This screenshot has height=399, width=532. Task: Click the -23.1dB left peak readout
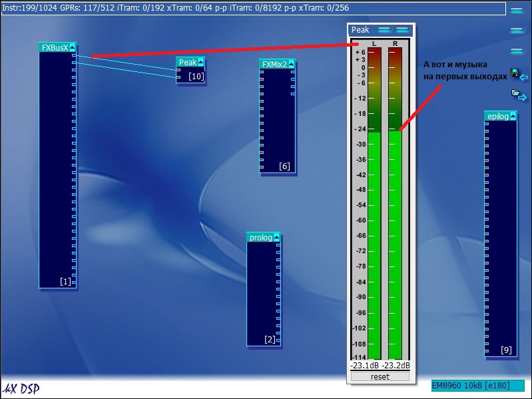click(x=365, y=366)
